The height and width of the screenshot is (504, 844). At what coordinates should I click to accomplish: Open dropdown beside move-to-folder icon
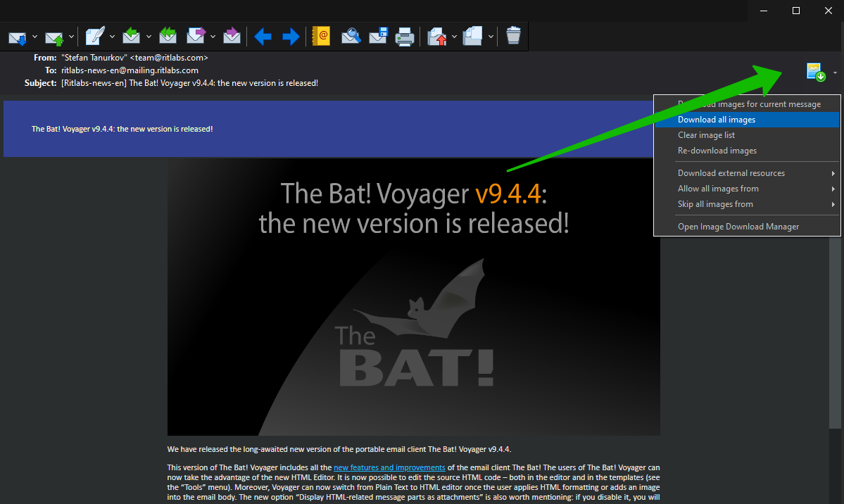tap(454, 37)
